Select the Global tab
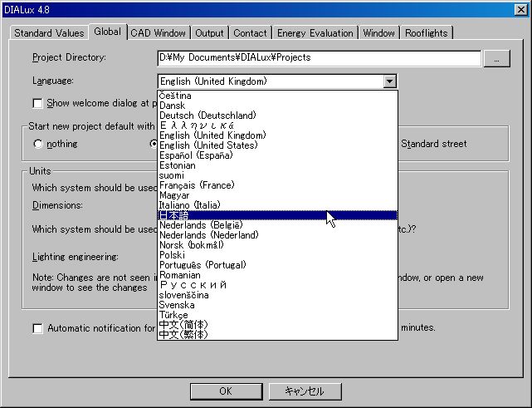532x408 pixels. (x=108, y=32)
